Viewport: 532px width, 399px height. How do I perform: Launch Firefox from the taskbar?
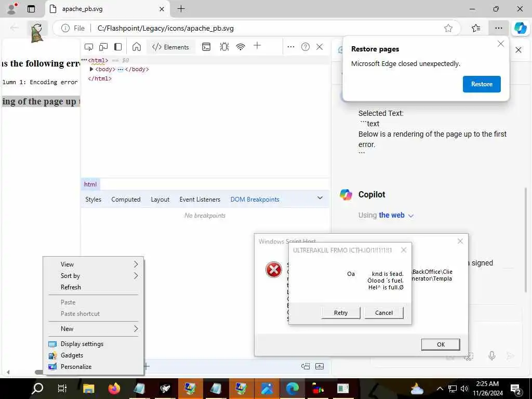(x=114, y=389)
